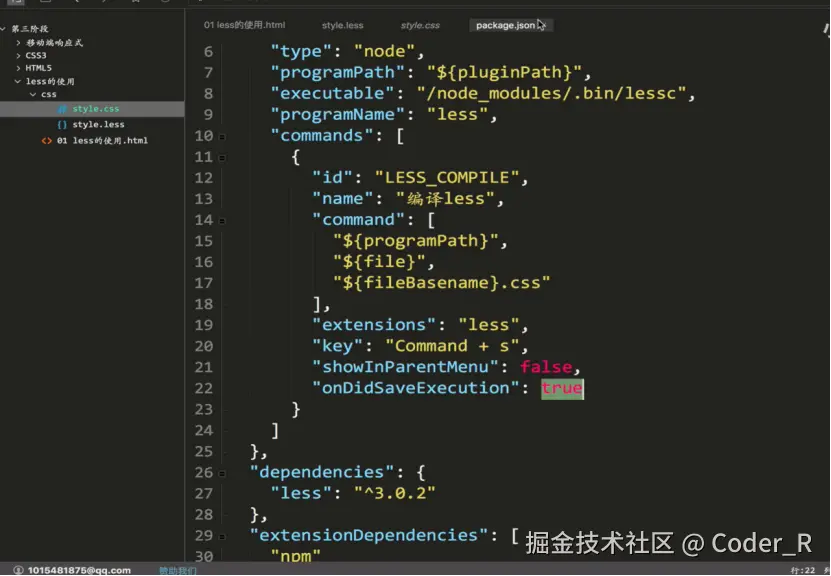Fold the dependencies block at line 26
This screenshot has width=831, height=576.
(222, 473)
